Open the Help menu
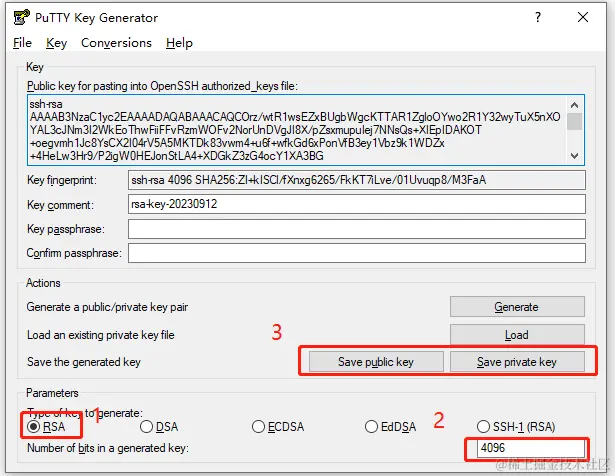 (x=179, y=43)
